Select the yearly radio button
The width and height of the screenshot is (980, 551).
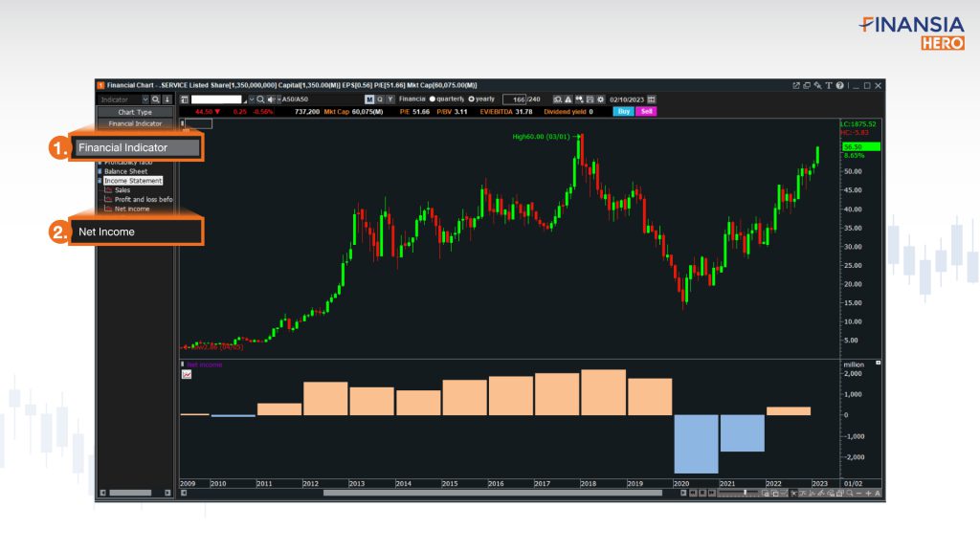tap(471, 99)
